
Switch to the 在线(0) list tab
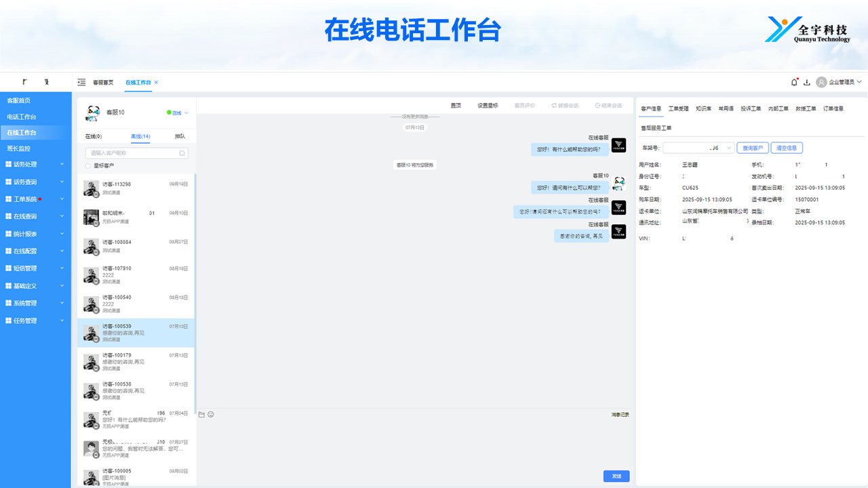point(94,136)
